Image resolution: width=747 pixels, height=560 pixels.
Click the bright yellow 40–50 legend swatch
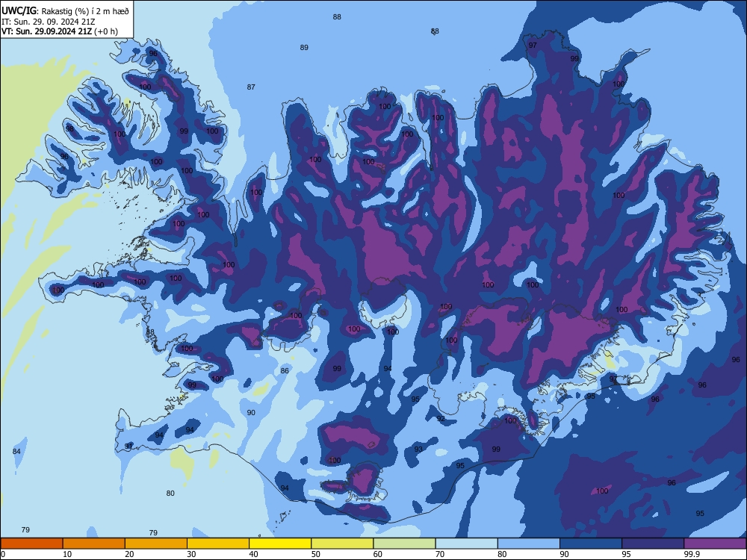coord(280,544)
